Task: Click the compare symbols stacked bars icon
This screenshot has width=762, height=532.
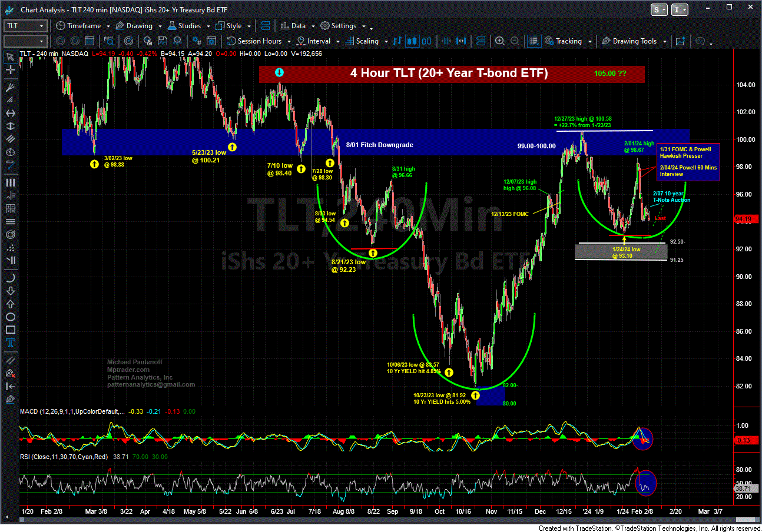Action: 265,26
